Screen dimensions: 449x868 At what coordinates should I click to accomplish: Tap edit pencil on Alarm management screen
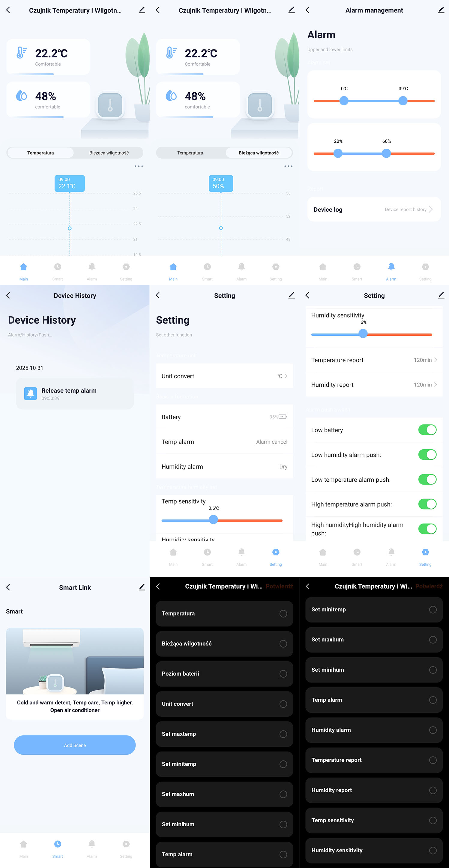[441, 10]
